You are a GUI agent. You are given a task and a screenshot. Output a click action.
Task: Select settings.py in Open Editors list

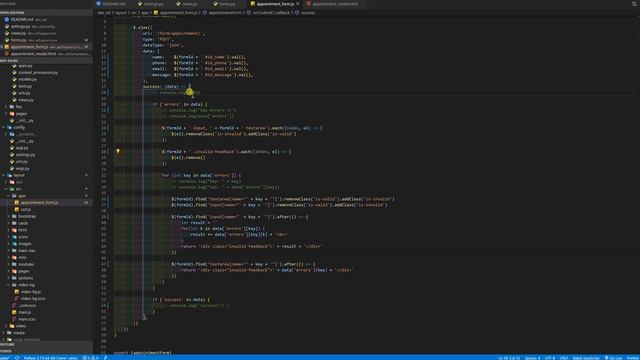point(46,26)
